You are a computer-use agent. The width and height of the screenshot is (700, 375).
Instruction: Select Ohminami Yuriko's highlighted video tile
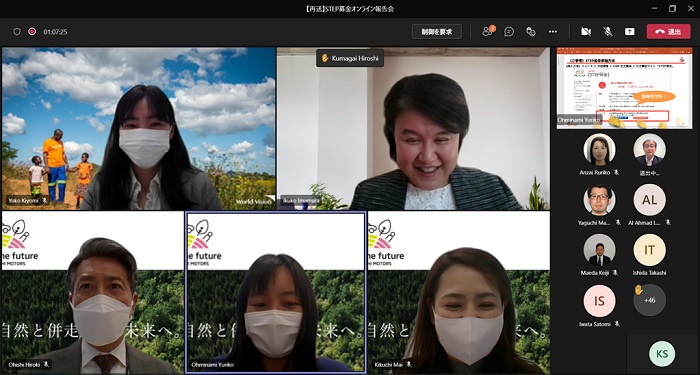pyautogui.click(x=275, y=292)
